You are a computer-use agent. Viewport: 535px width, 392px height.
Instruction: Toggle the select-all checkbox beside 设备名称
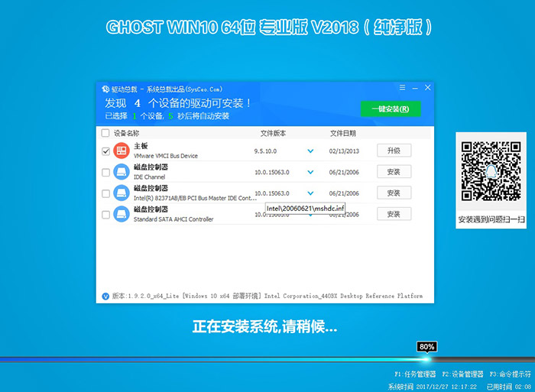pos(105,133)
